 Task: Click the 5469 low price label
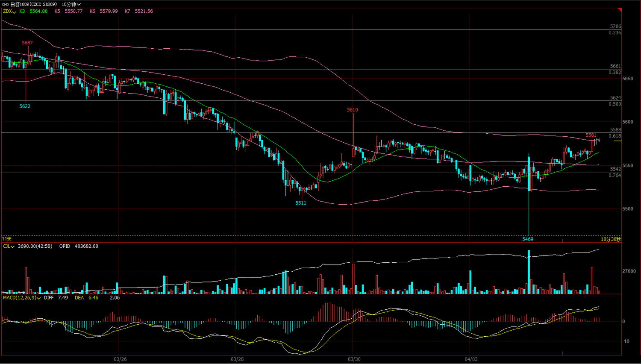point(528,239)
